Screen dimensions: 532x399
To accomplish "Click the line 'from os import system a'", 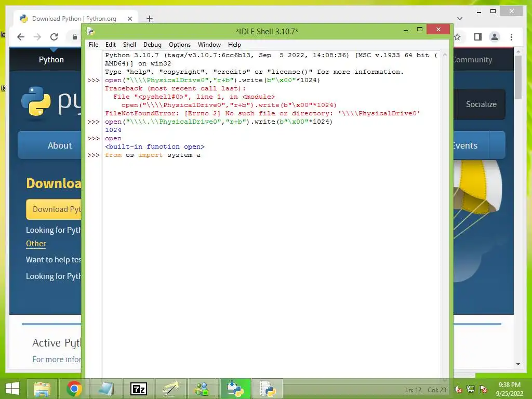I will pos(152,155).
